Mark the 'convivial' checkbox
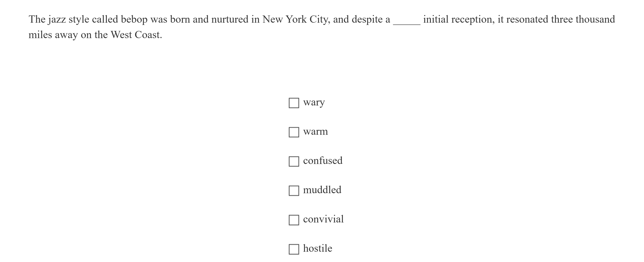644x262 pixels. pos(294,220)
